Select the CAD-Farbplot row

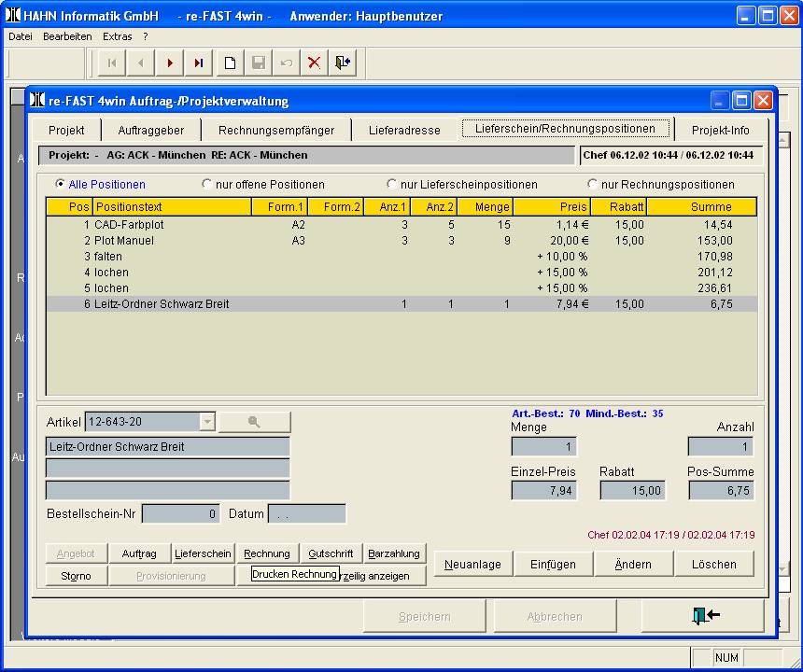(401, 225)
